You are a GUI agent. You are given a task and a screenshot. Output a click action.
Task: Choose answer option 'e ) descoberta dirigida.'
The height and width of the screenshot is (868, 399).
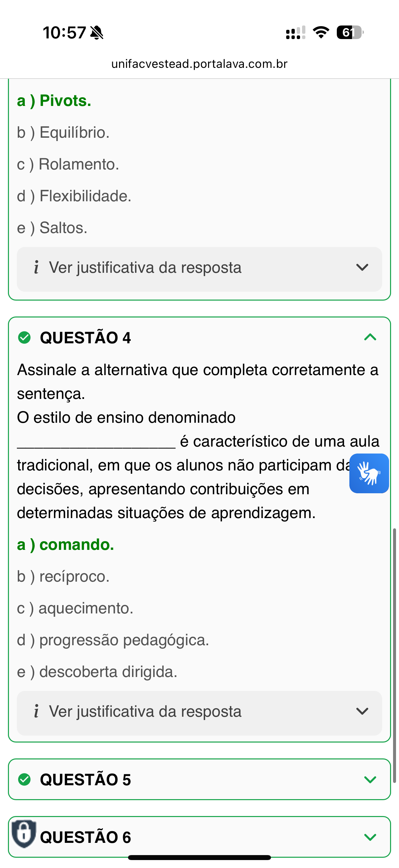coord(97,672)
